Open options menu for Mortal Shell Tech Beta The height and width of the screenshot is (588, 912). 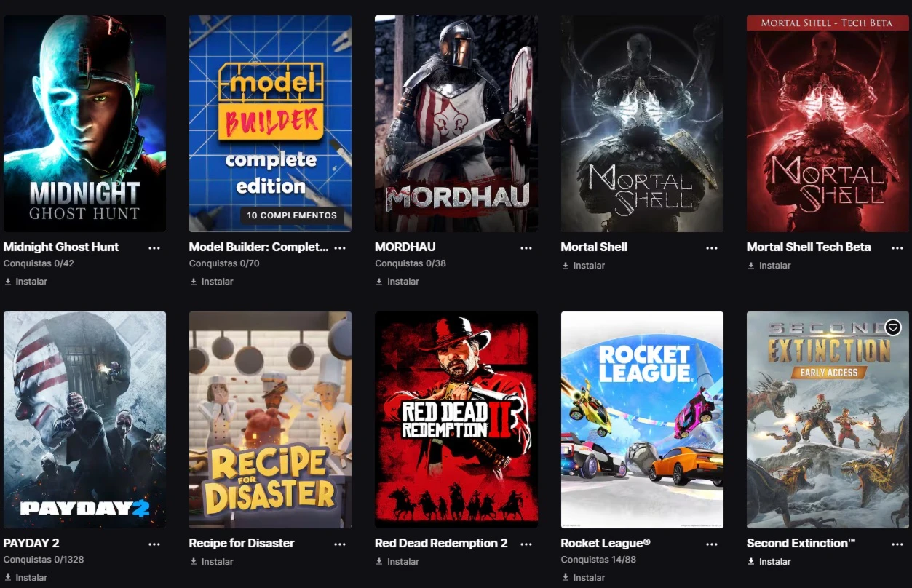[897, 248]
